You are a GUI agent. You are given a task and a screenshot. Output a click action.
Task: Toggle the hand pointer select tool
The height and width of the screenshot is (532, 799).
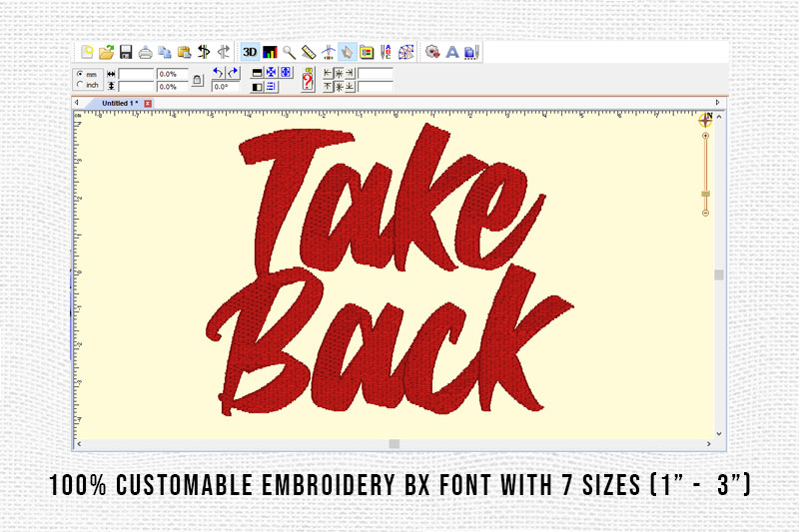(x=347, y=52)
